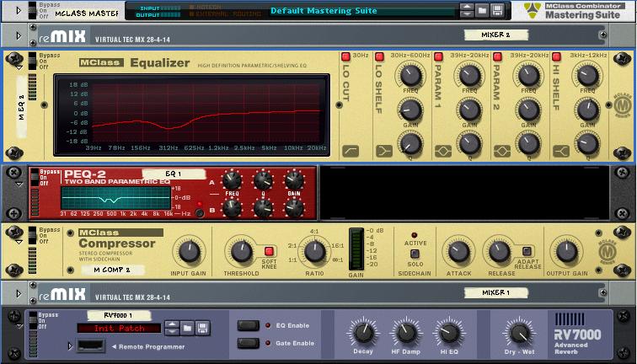The image size is (637, 364).
Task: Toggle the Lo Cut 30Hz enable button
Action: coord(345,56)
